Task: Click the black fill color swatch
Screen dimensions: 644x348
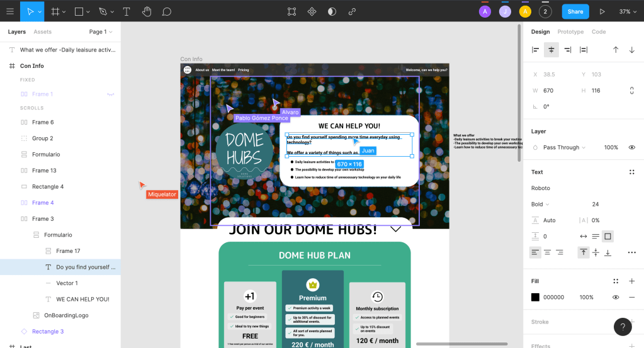Action: coord(535,297)
